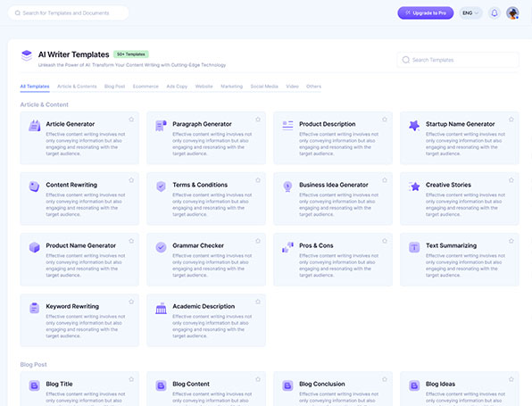
Task: Click the Pros & Cons thumbs icon
Action: [x=287, y=247]
